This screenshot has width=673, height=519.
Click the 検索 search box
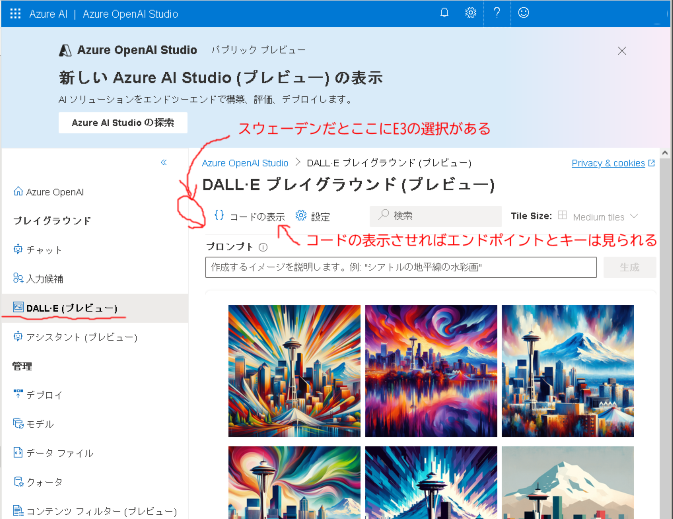coord(436,216)
